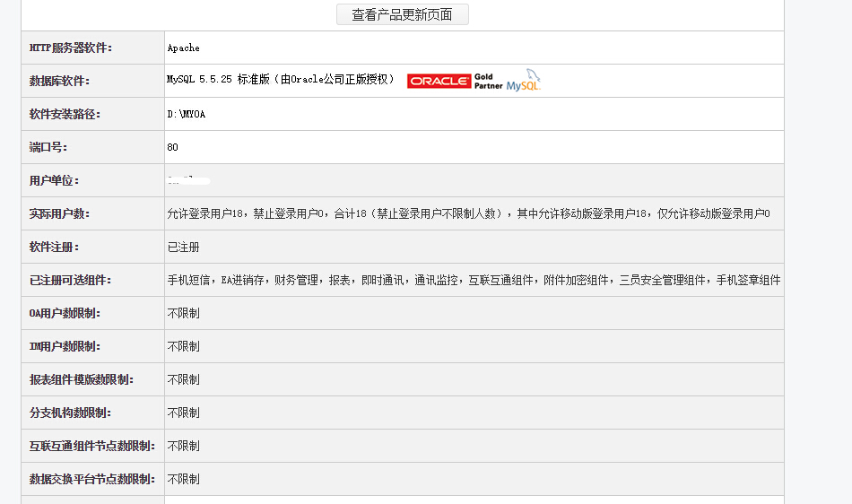The image size is (852, 504).
Task: Click the HTTP服务器软件 row label
Action: [71, 48]
